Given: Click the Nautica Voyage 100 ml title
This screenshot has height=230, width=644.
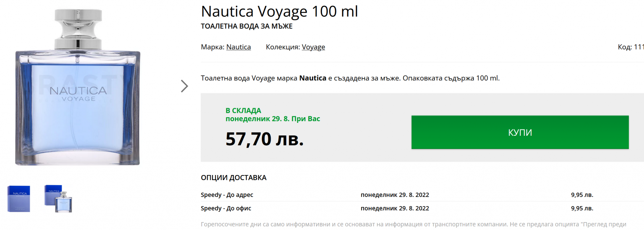Looking at the screenshot, I should (x=279, y=12).
